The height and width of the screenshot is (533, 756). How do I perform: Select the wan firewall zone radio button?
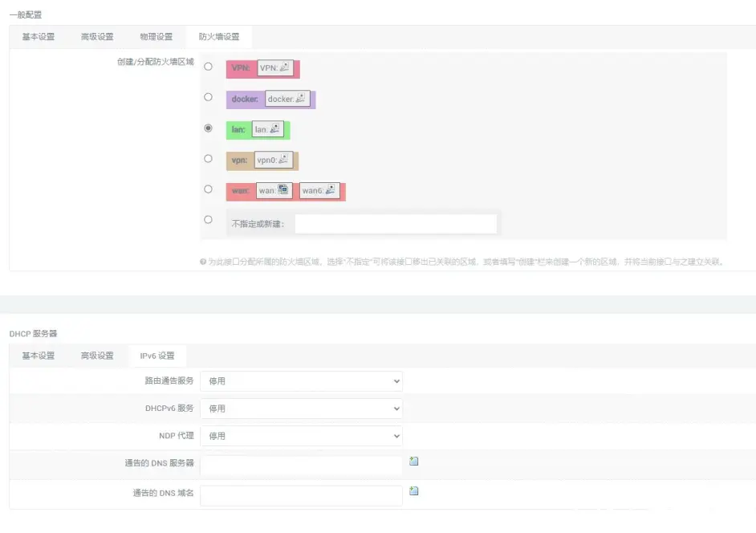[208, 189]
